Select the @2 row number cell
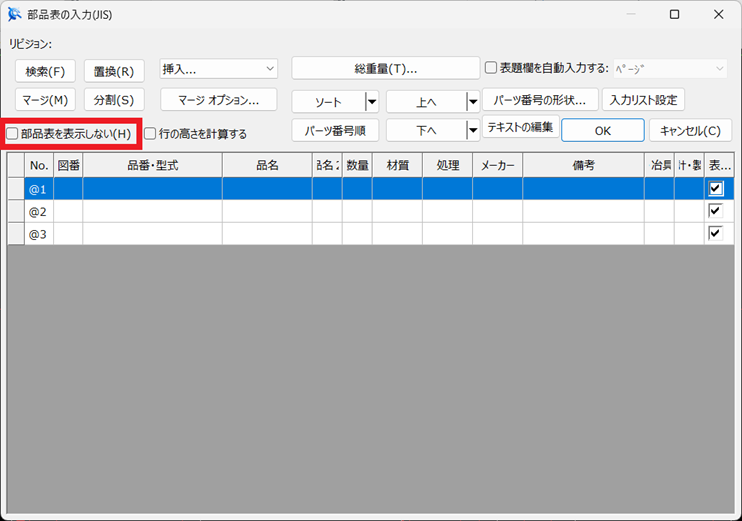Image resolution: width=742 pixels, height=521 pixels. coord(39,211)
